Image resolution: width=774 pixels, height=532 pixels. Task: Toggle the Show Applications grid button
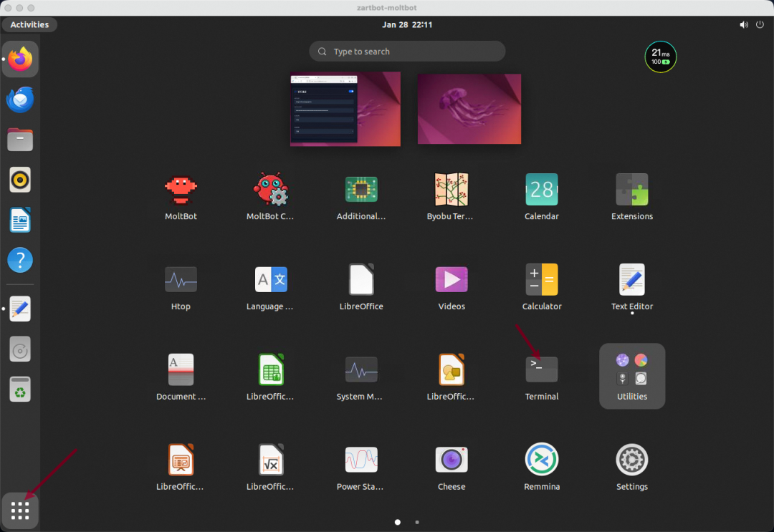20,511
